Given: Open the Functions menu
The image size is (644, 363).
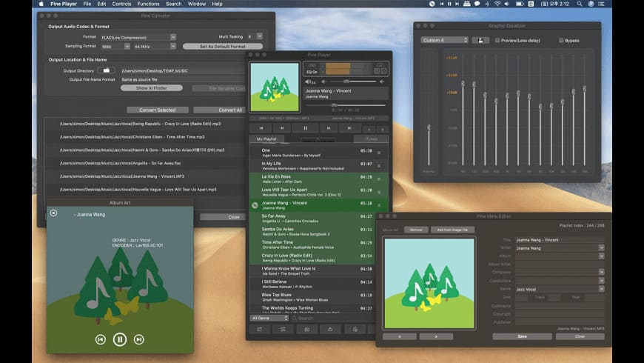Looking at the screenshot, I should coord(148,4).
